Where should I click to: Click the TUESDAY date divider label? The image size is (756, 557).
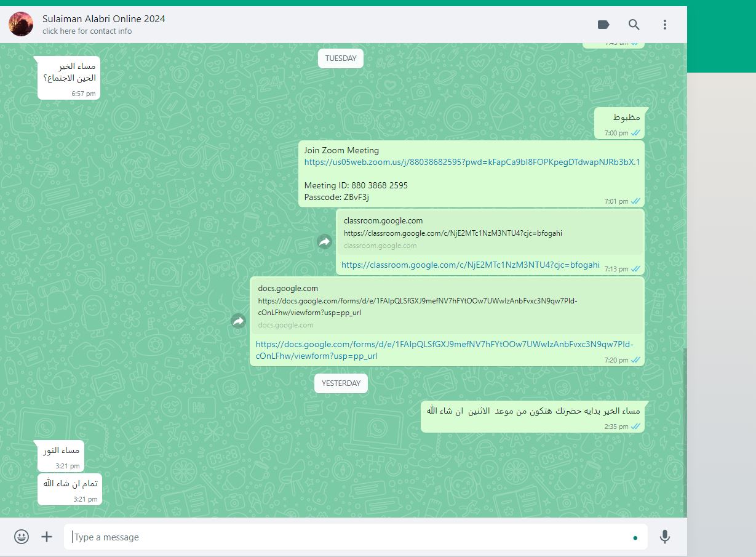click(x=341, y=58)
